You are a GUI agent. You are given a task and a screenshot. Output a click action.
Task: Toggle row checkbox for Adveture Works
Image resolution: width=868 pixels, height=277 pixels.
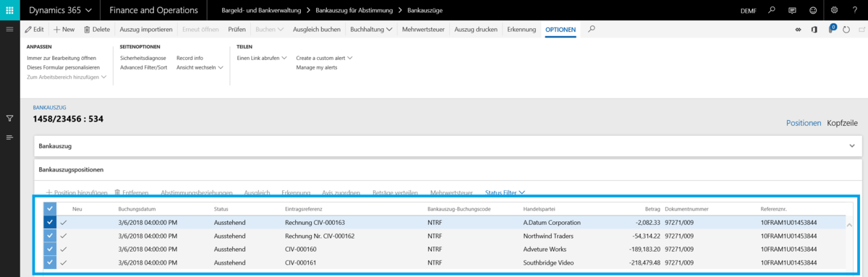49,249
